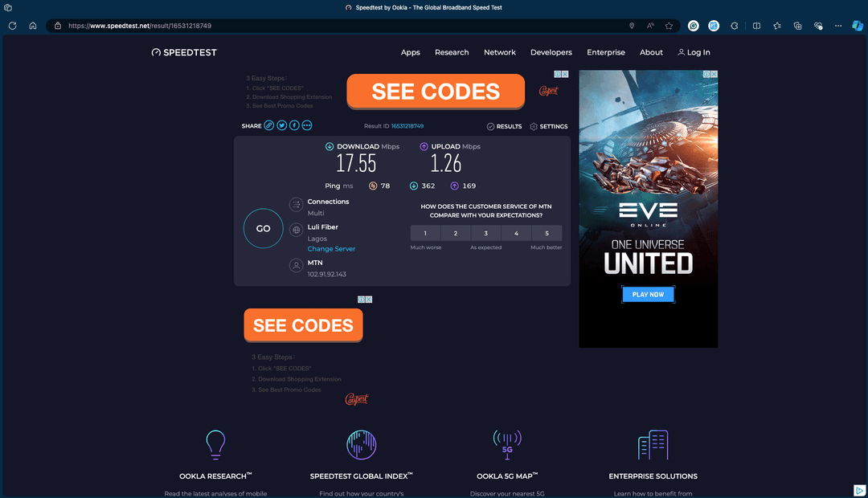
Task: Click lower SEE CODES ad button
Action: pos(303,325)
